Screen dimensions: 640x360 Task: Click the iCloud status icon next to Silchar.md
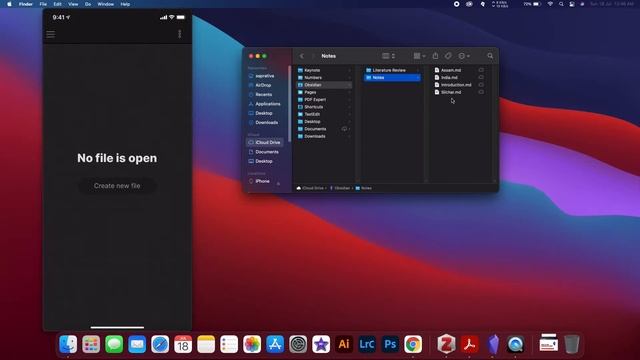coord(481,92)
